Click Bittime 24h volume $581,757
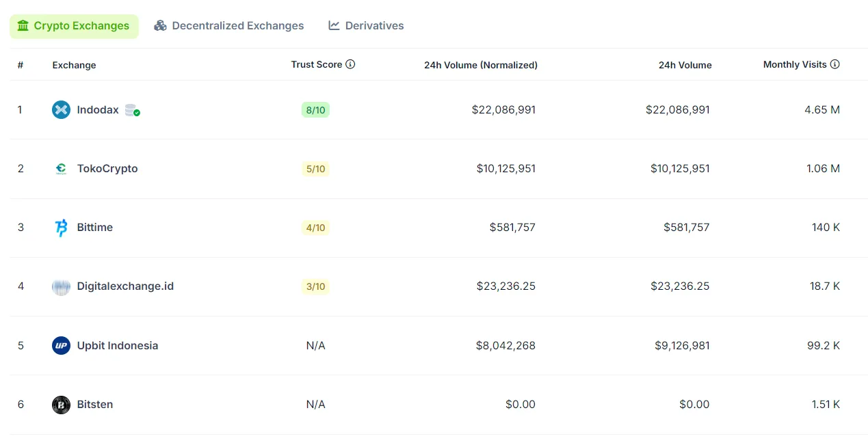The width and height of the screenshot is (868, 445). click(x=686, y=228)
